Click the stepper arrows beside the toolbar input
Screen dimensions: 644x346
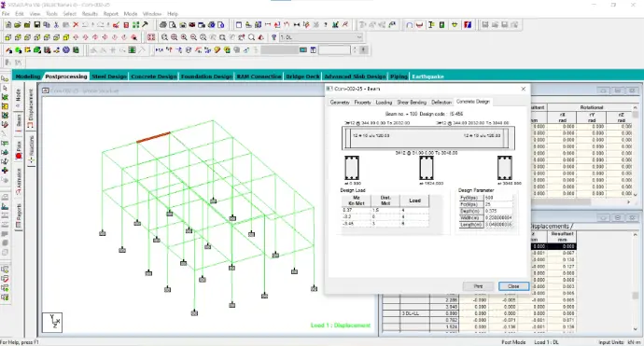355,50
